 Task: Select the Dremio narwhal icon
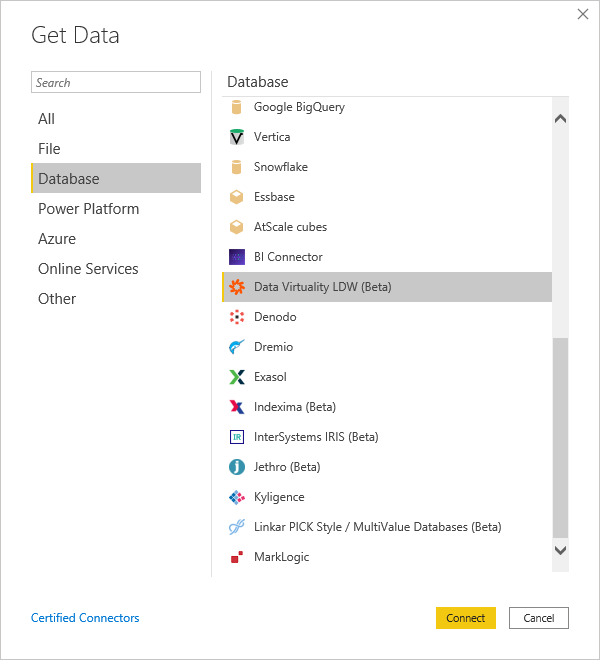[x=237, y=347]
